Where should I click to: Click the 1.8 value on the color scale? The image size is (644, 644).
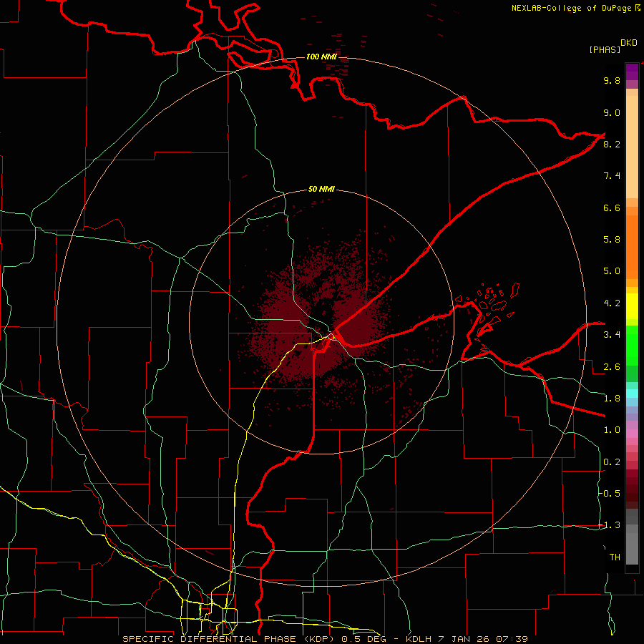612,399
